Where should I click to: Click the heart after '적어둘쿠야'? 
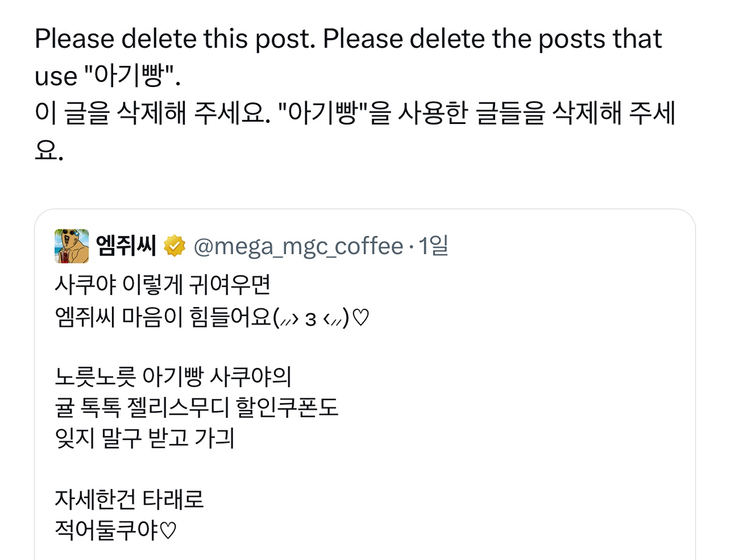click(168, 531)
